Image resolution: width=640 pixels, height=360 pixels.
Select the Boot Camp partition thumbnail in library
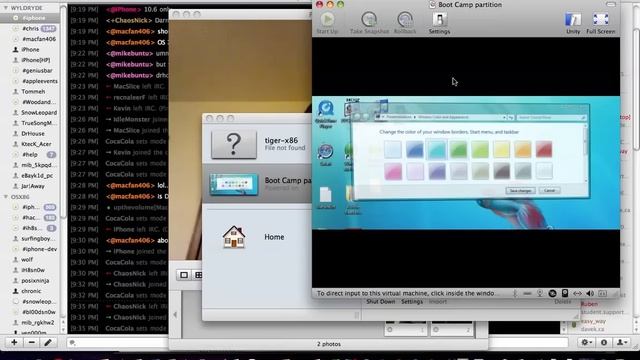[233, 184]
